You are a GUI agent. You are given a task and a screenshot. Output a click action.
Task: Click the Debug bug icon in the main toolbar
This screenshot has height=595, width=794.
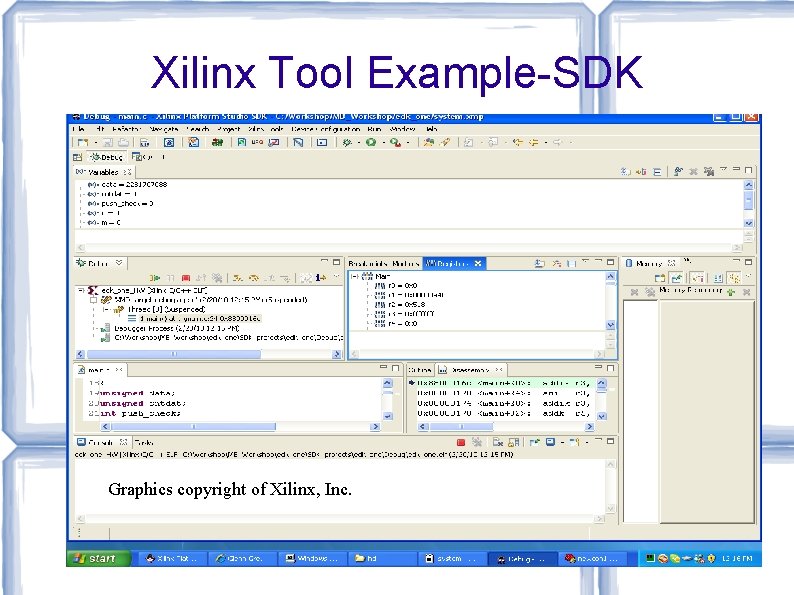coord(347,143)
